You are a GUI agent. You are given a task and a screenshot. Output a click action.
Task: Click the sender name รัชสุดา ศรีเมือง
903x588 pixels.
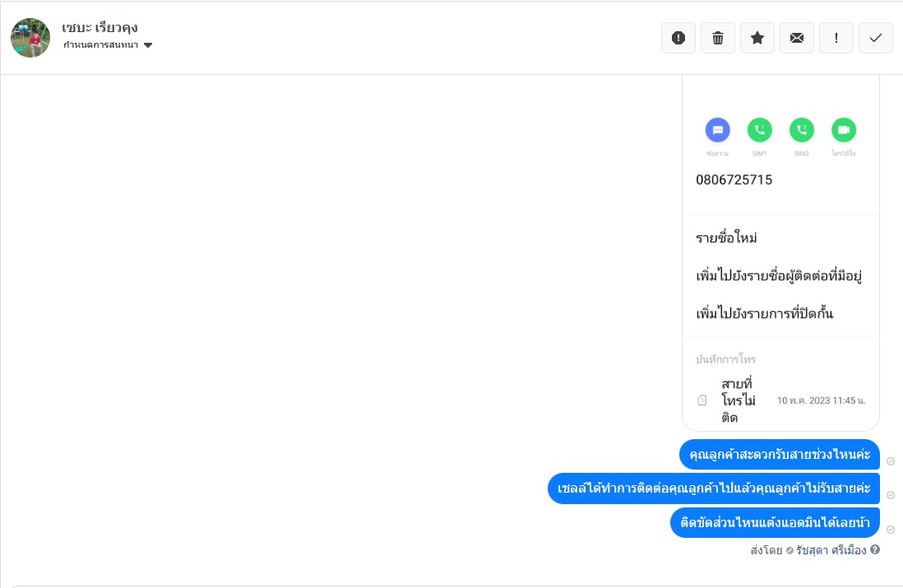831,549
